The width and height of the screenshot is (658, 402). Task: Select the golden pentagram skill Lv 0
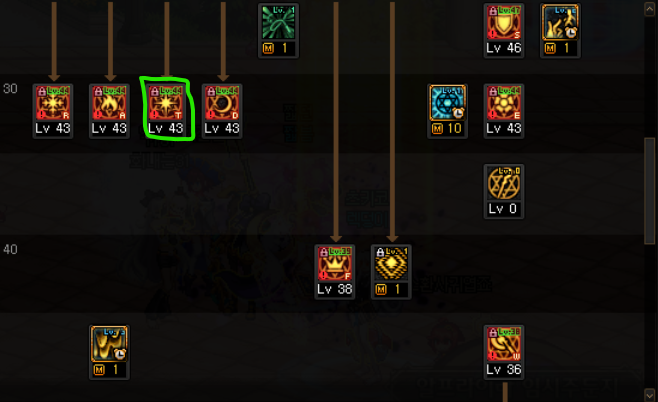504,183
